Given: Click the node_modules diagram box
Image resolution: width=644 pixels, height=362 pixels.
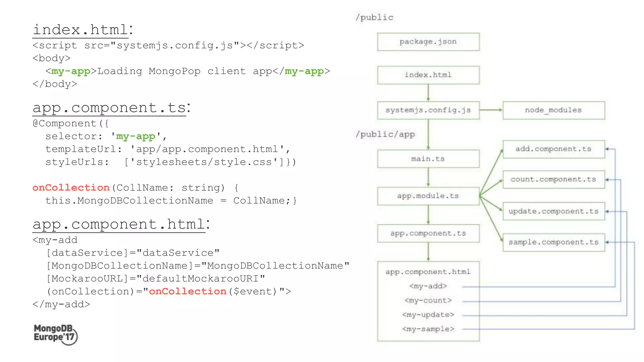Looking at the screenshot, I should tap(554, 110).
